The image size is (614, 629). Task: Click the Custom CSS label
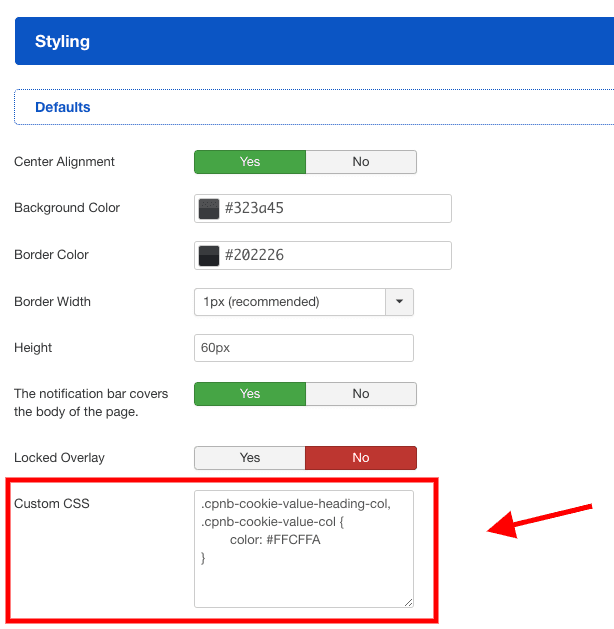click(52, 504)
